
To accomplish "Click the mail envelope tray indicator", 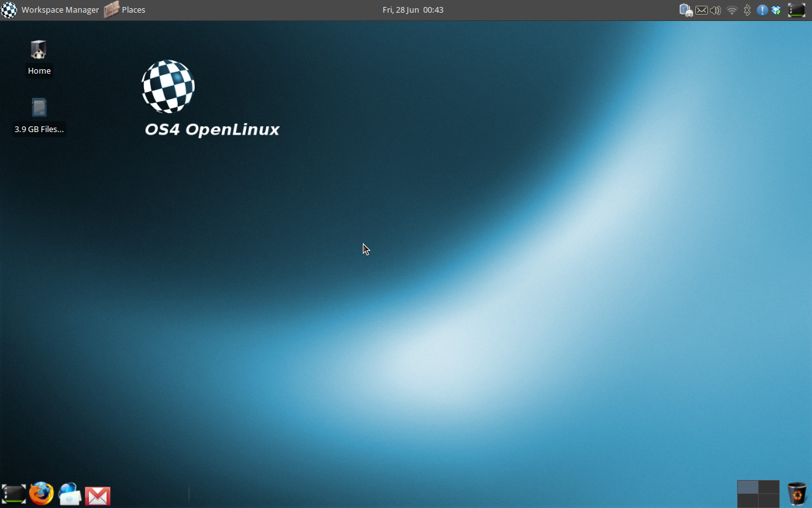I will click(701, 10).
